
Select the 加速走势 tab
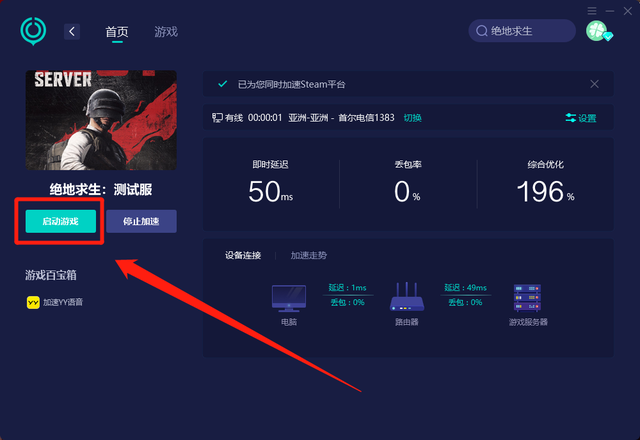click(309, 256)
